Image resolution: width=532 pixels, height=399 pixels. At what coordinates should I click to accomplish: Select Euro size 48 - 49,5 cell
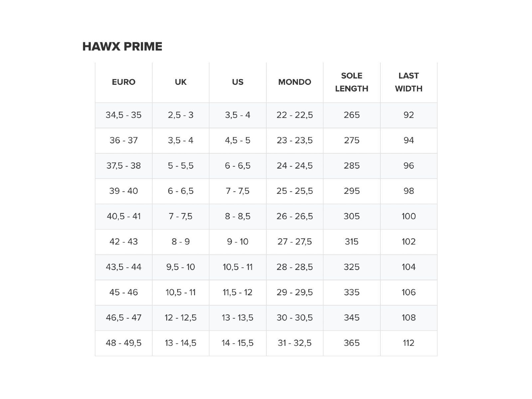coord(124,343)
